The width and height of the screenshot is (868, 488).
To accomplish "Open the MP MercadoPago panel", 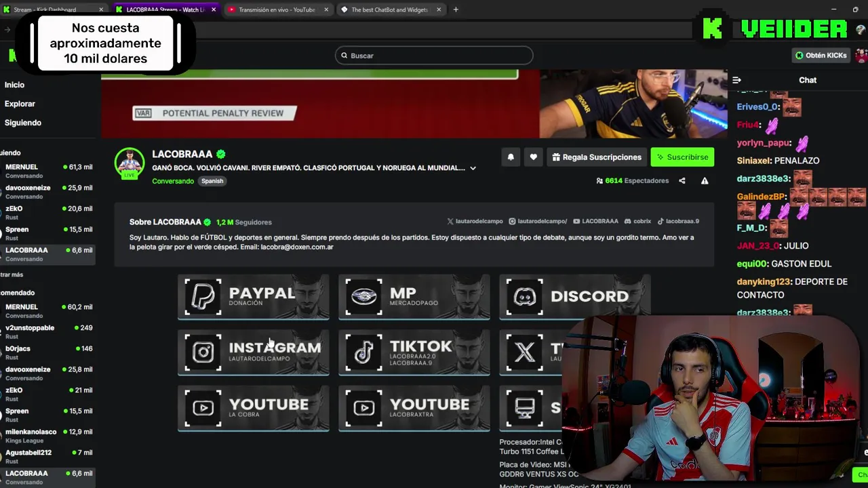I will [x=414, y=296].
